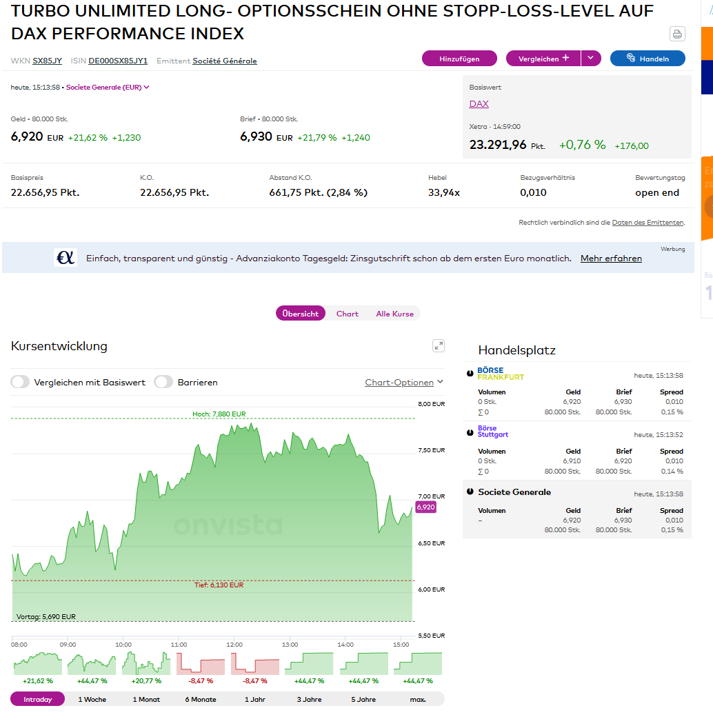713x728 pixels.
Task: Open the Societe Generale (EUR) exchange dropdown
Action: click(108, 88)
